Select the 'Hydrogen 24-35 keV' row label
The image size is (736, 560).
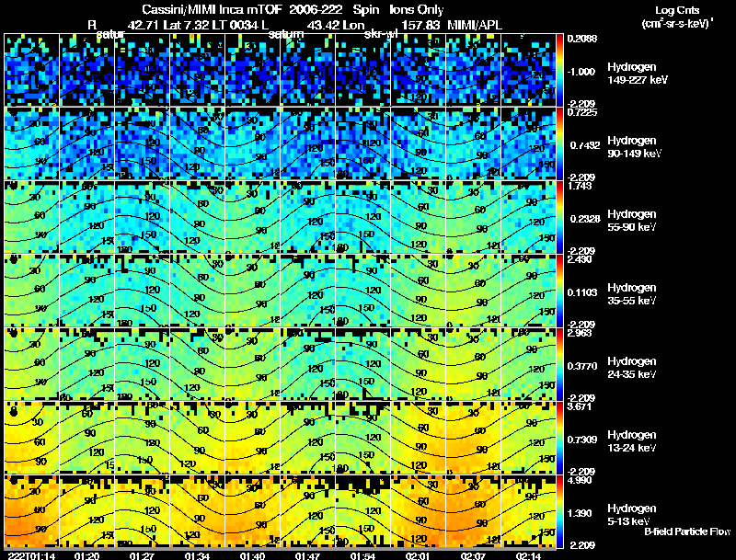click(x=632, y=368)
